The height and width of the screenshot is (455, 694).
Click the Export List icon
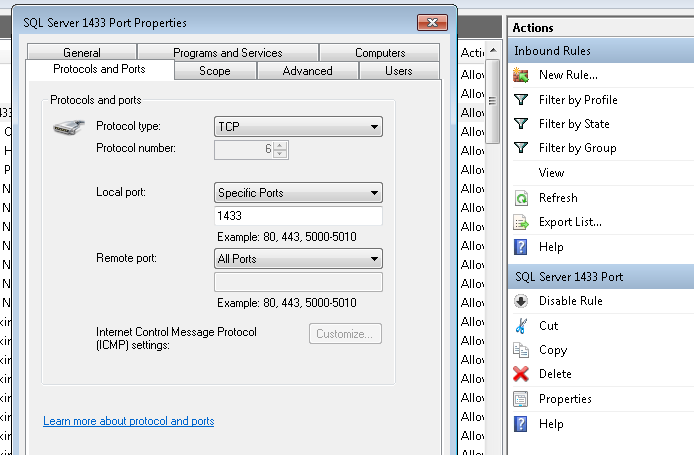(521, 222)
